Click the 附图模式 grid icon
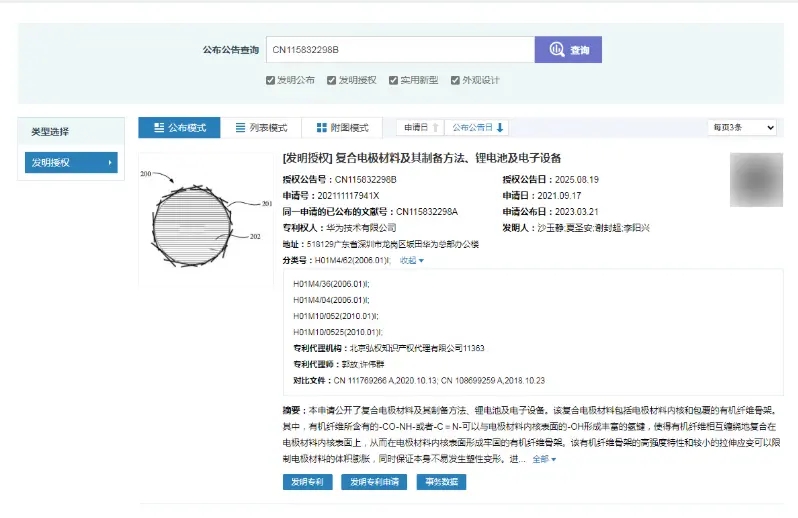The height and width of the screenshot is (518, 798). click(322, 127)
